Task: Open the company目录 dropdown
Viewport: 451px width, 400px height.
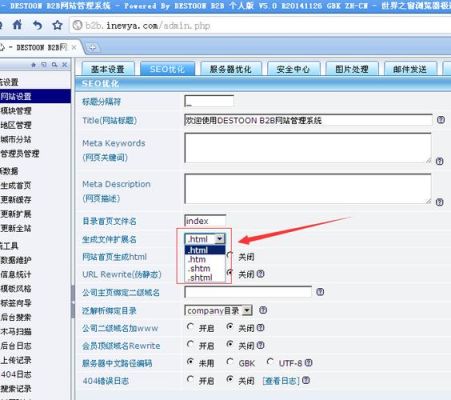Action: point(218,311)
